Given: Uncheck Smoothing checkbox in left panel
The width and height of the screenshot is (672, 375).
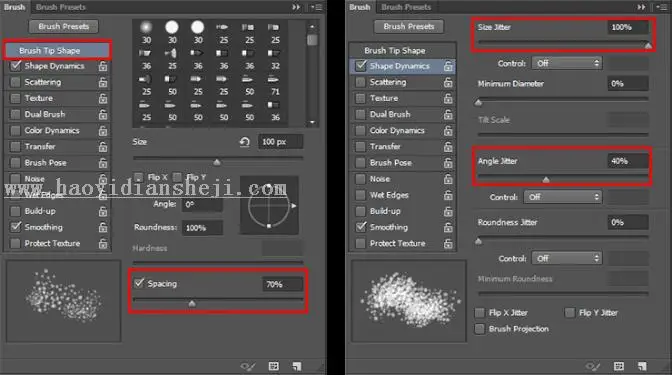Looking at the screenshot, I should click(16, 227).
